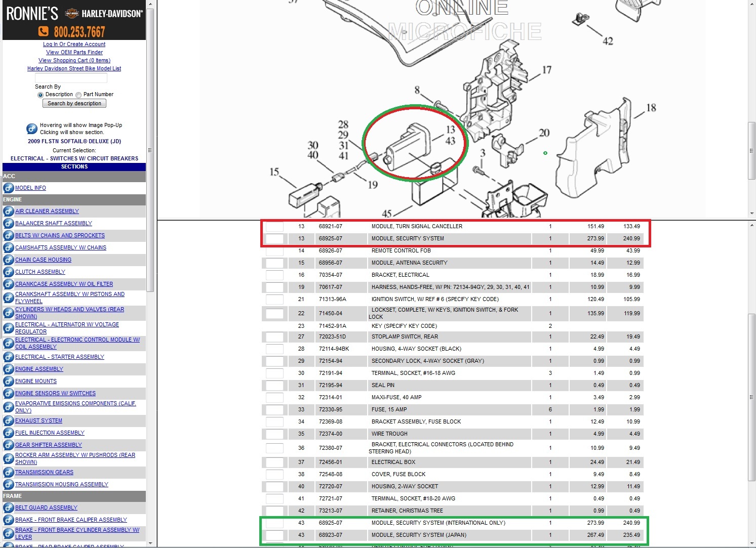The height and width of the screenshot is (550, 756).
Task: Click the icon beside ENGINE MOUNTS
Action: [9, 381]
